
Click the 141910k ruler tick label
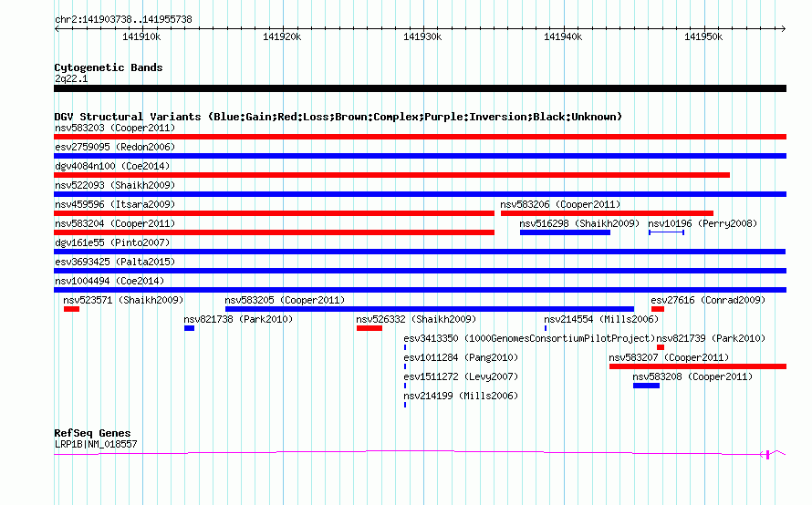tap(141, 36)
